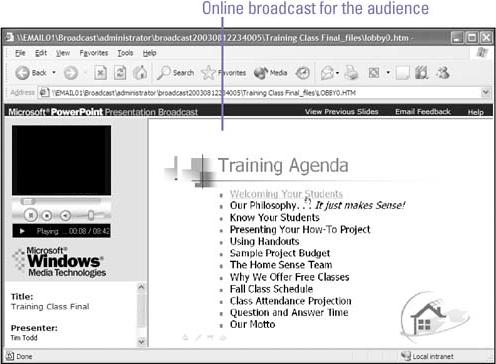The height and width of the screenshot is (364, 496).
Task: Click Sample Project Budget bullet
Action: 280,253
